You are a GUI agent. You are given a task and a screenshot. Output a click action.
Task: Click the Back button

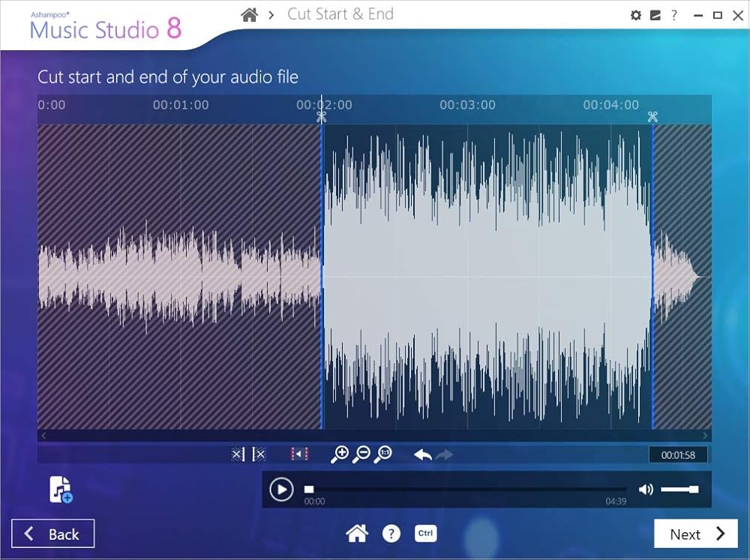[x=52, y=534]
